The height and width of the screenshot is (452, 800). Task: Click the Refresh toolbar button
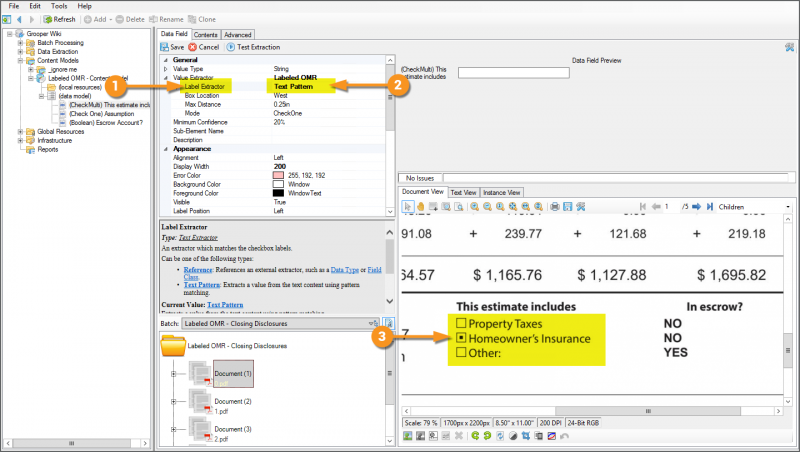[x=59, y=19]
